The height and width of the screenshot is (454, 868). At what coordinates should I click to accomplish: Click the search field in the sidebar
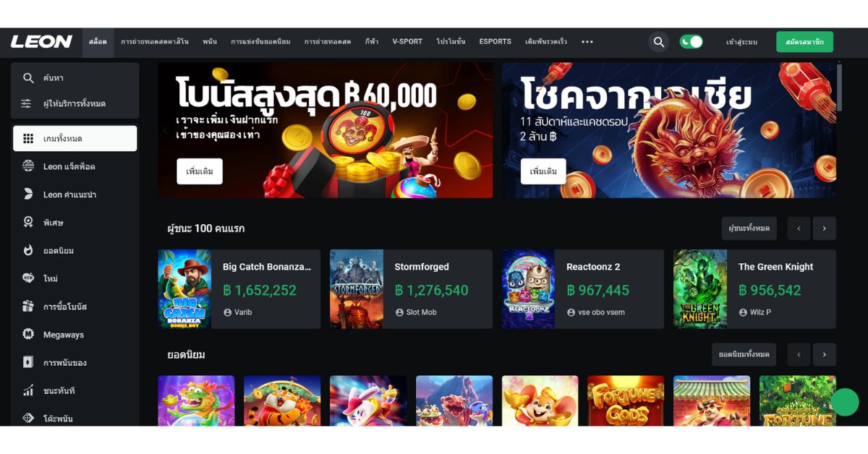click(75, 78)
